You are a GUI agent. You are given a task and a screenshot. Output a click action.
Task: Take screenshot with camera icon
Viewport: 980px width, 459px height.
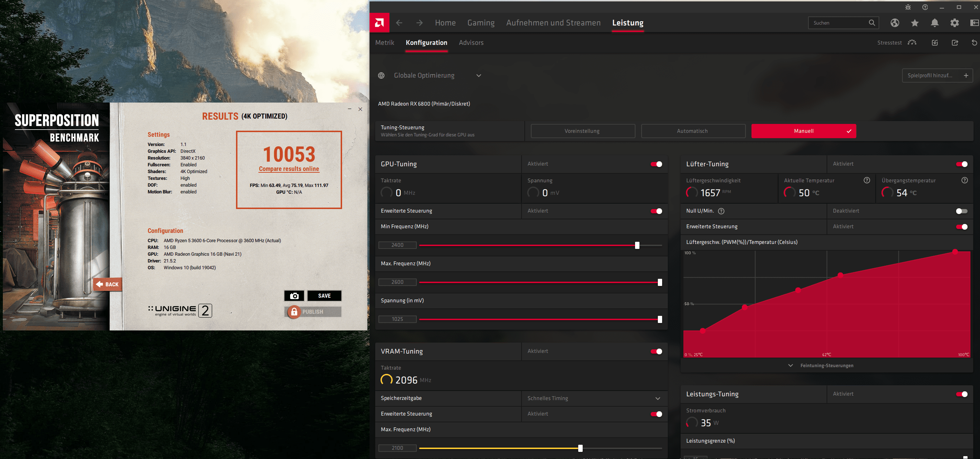[x=294, y=296]
